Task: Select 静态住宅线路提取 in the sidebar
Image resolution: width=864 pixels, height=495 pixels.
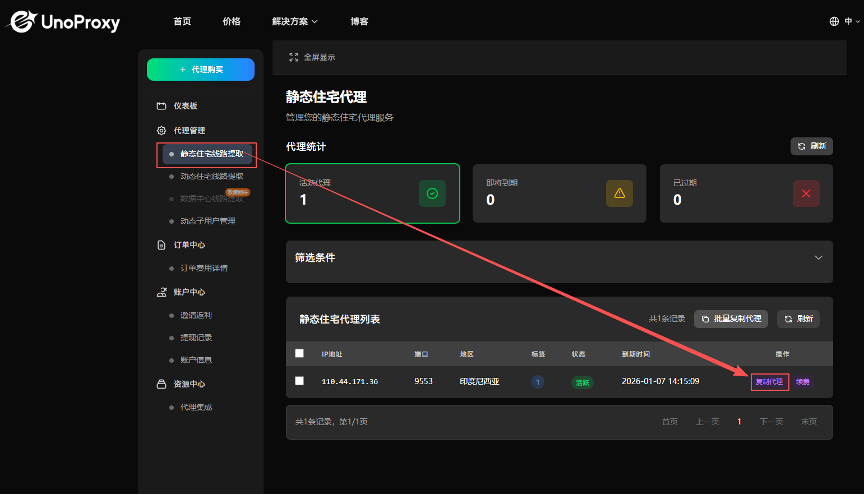Action: click(x=211, y=154)
